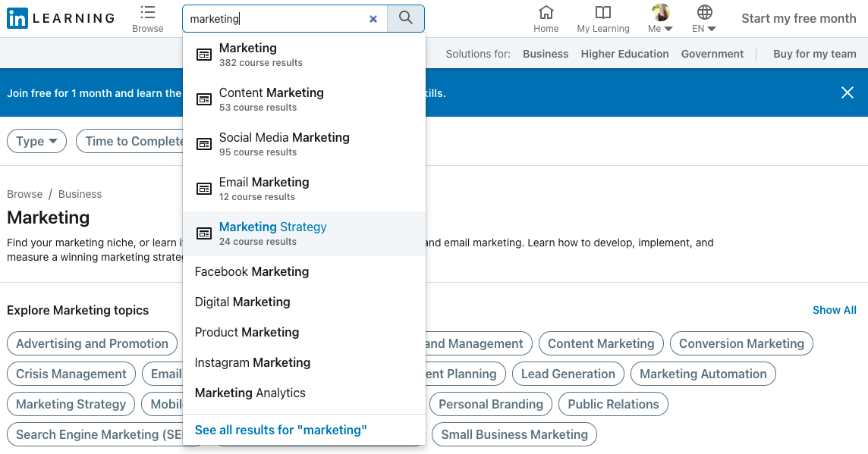Click Browse breadcrumb link

pos(24,194)
